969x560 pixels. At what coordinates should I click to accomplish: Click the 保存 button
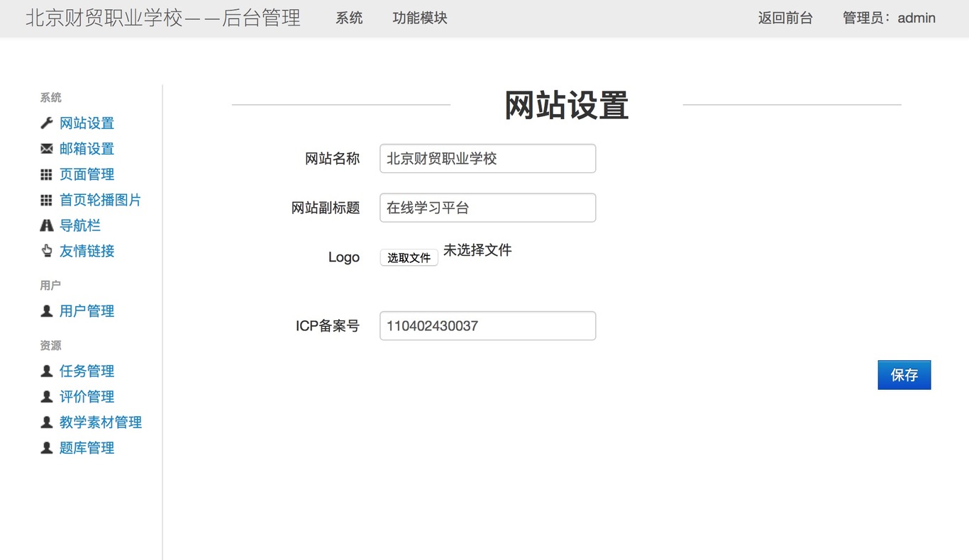point(904,375)
